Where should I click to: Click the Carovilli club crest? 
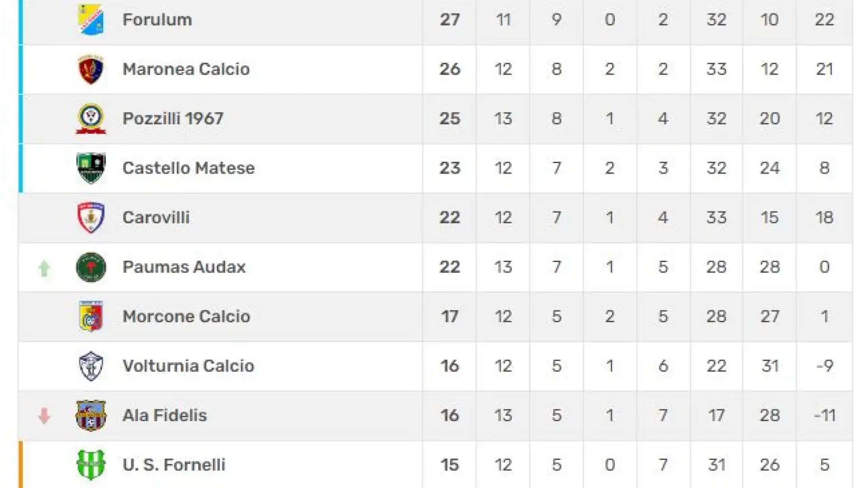91,217
